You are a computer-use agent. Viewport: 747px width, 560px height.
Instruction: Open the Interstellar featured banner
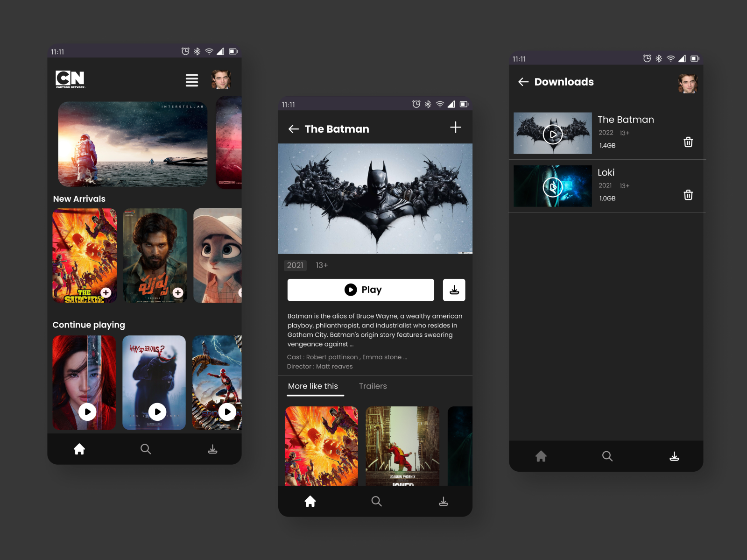pos(133,143)
